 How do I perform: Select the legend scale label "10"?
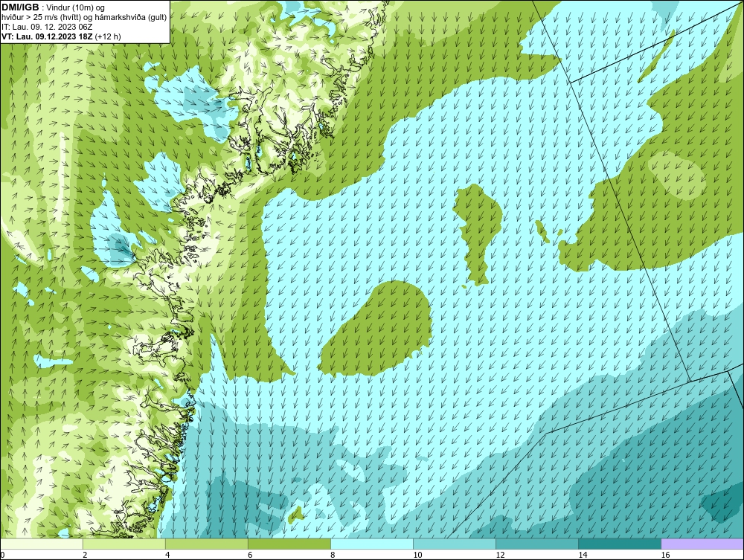[417, 555]
